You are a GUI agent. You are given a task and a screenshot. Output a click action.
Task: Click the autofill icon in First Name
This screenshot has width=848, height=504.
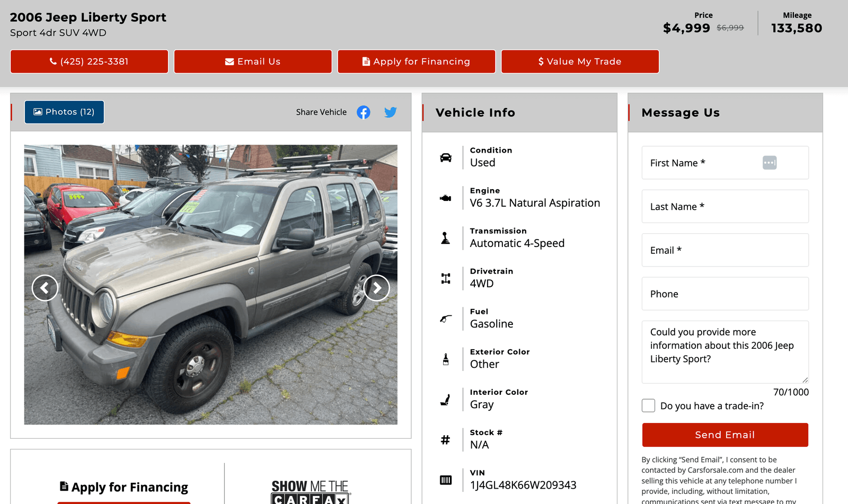[x=770, y=163]
